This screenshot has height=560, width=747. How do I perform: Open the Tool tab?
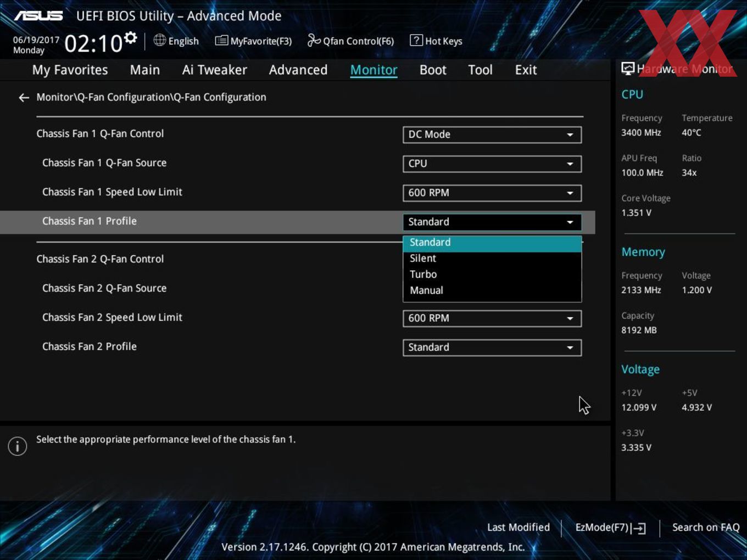480,70
